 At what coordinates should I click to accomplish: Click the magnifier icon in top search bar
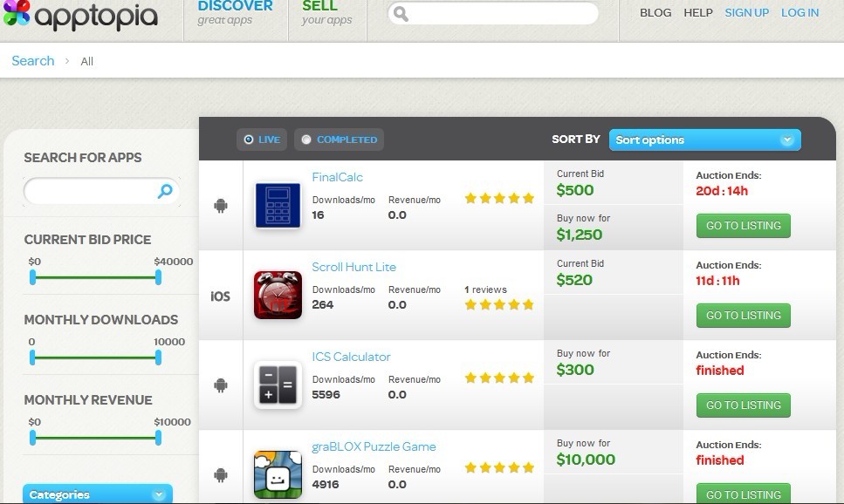coord(401,13)
